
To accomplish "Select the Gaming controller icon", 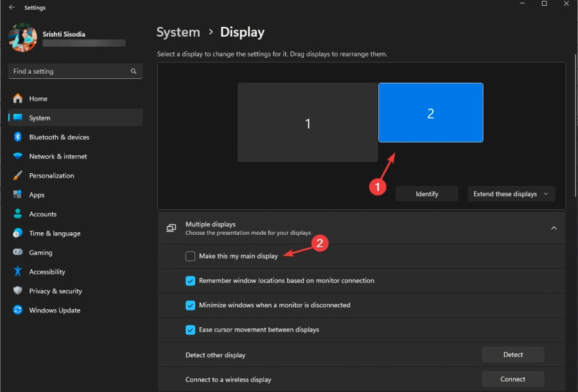I will click(17, 253).
